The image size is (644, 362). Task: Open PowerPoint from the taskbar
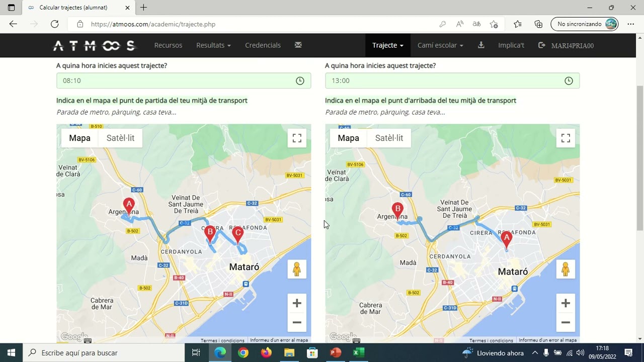pyautogui.click(x=336, y=352)
